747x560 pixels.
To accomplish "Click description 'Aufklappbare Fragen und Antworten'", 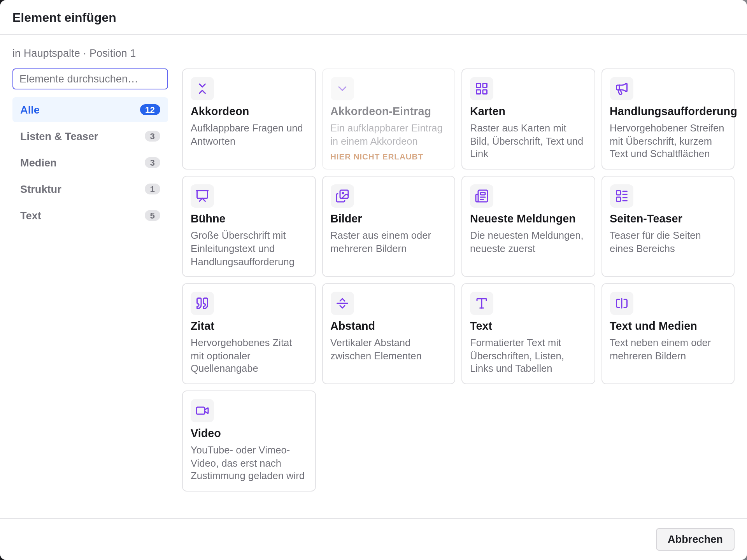I will [247, 135].
